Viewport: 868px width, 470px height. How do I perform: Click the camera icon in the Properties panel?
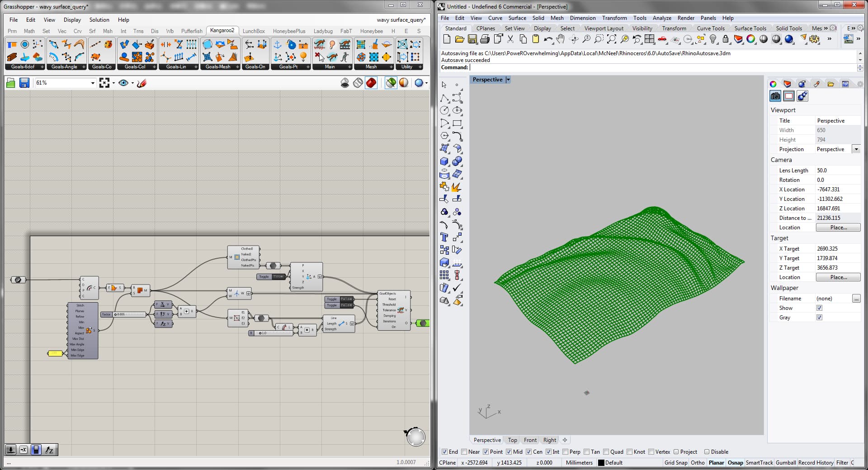point(775,96)
